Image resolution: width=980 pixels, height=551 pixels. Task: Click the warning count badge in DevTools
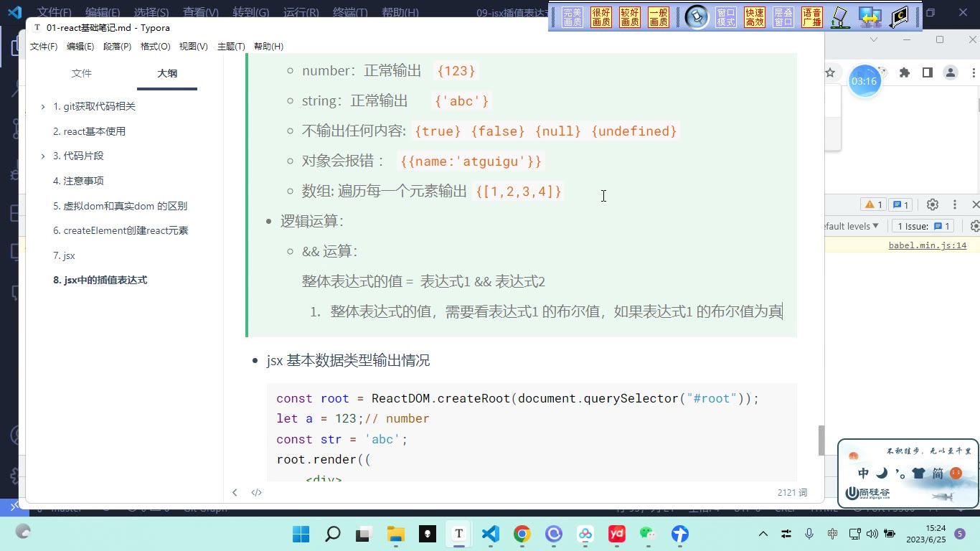873,205
